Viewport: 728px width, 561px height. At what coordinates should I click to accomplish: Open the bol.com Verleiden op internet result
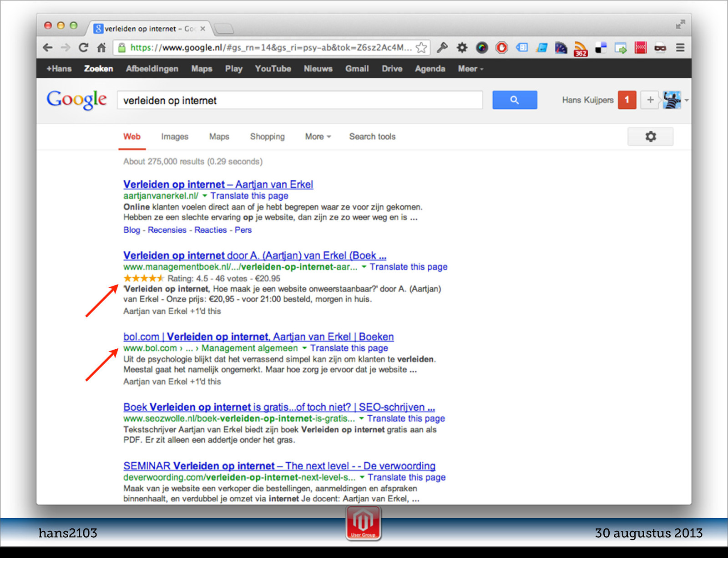tap(258, 337)
